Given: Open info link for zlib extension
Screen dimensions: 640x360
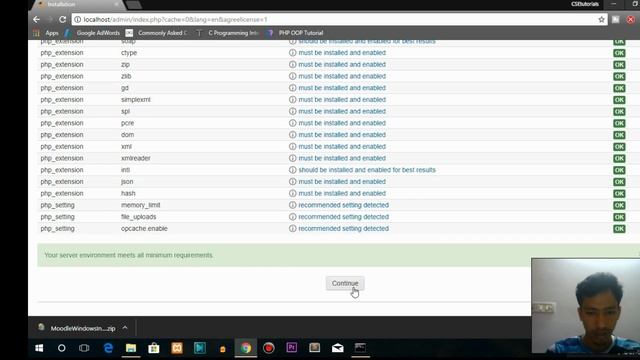Looking at the screenshot, I should (x=342, y=76).
